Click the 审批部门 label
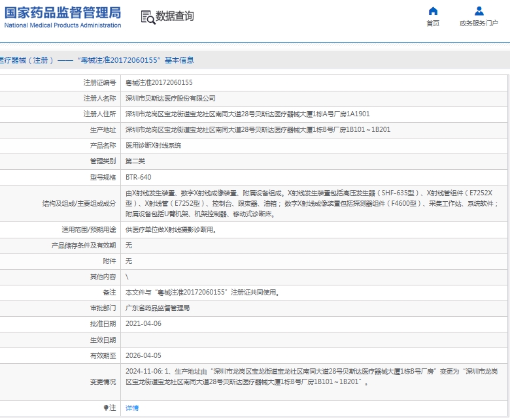Viewport: 510px width, 420px height. [x=103, y=308]
